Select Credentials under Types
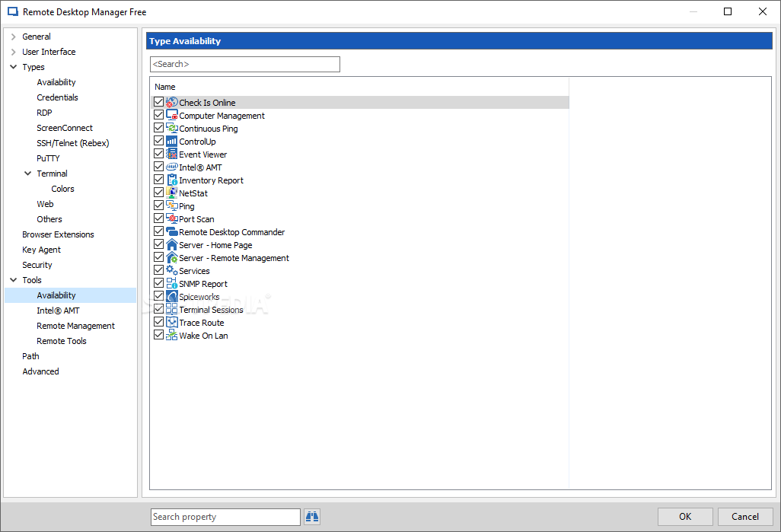The width and height of the screenshot is (781, 532). [57, 97]
